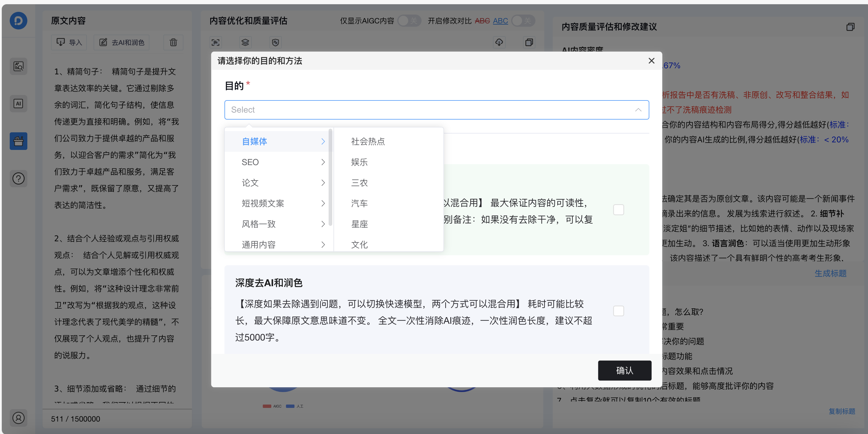The width and height of the screenshot is (868, 434).
Task: Click the 生成标题 link
Action: [830, 273]
